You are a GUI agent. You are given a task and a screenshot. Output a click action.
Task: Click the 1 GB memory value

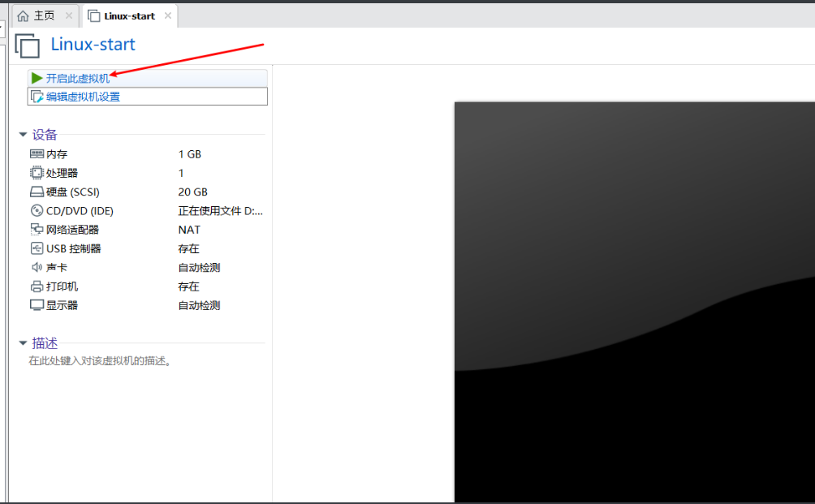click(x=190, y=154)
